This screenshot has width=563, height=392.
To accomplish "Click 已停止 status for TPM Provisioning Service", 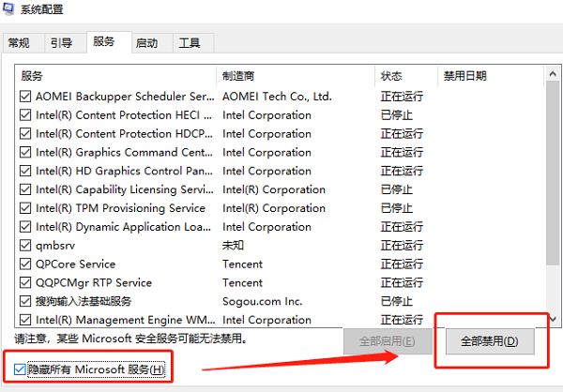I will [x=397, y=208].
